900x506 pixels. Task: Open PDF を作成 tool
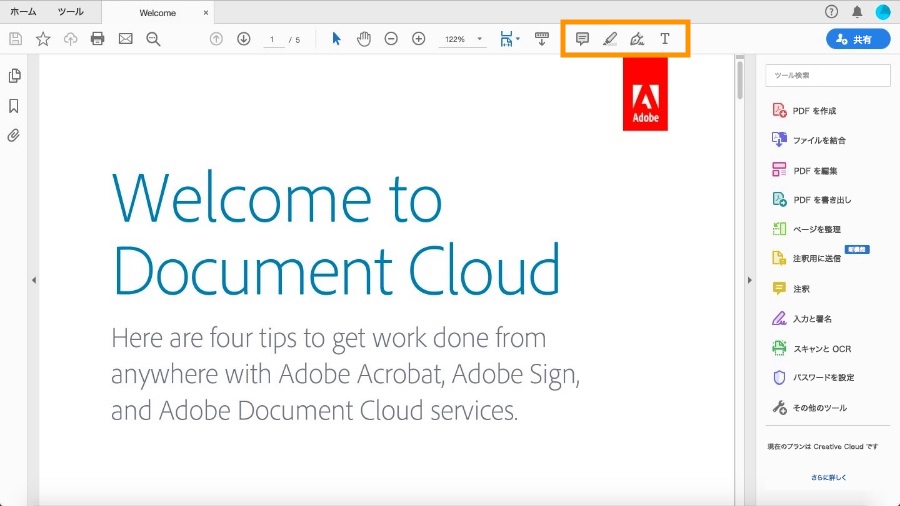[x=805, y=110]
